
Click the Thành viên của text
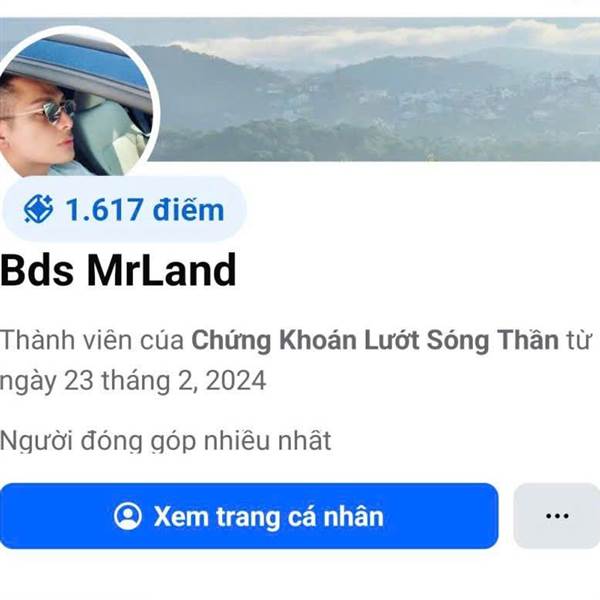pyautogui.click(x=92, y=340)
